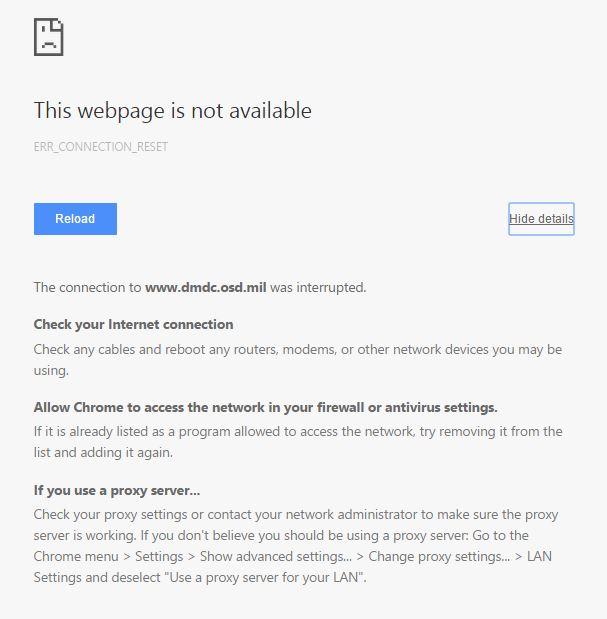The width and height of the screenshot is (607, 619).
Task: Click the bold www.dmdc.osd.mil domain name
Action: 206,288
